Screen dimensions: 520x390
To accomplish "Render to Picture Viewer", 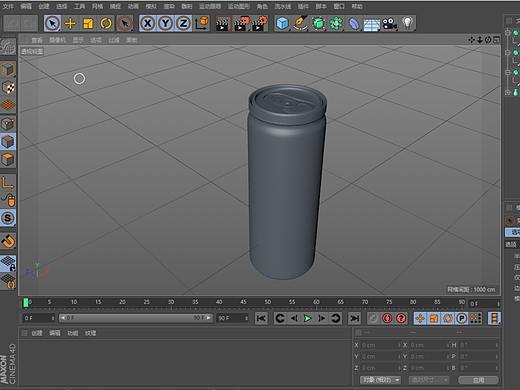I will coord(241,24).
